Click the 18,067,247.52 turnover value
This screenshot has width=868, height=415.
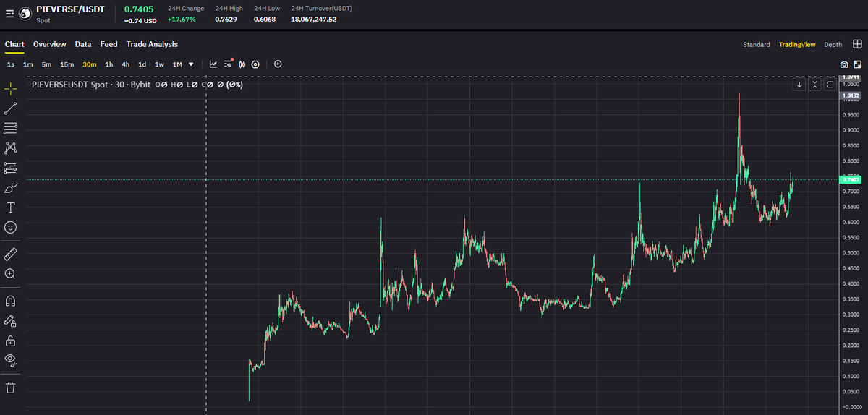point(313,19)
